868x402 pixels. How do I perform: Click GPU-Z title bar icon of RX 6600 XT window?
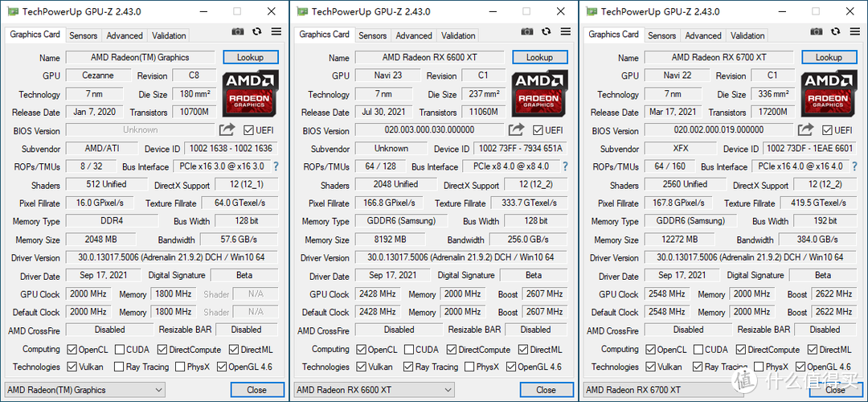tap(301, 11)
